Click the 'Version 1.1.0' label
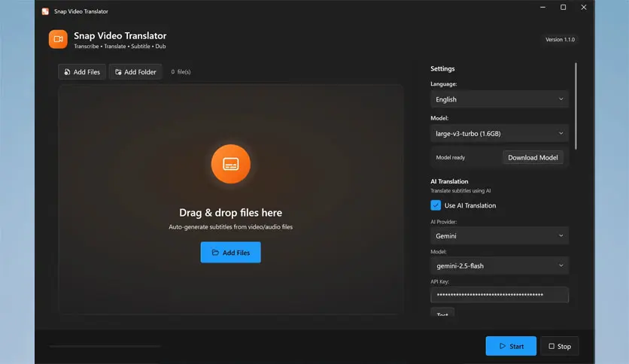 tap(560, 39)
